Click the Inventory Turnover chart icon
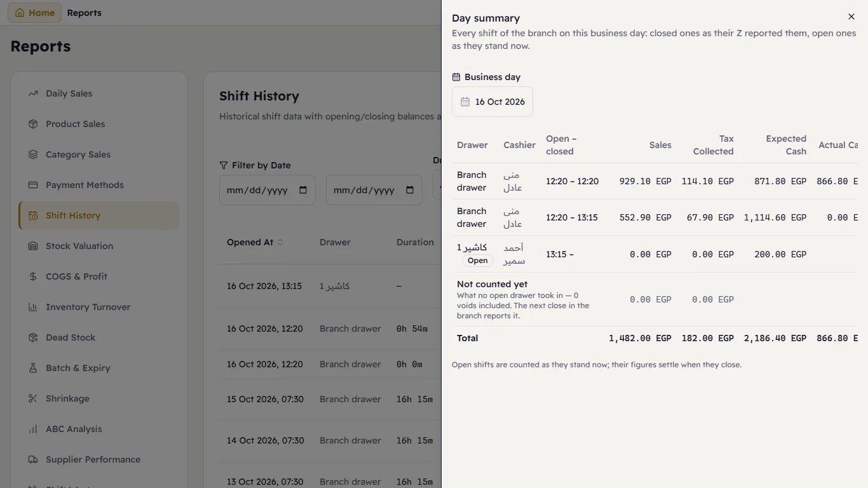This screenshot has height=488, width=868. [x=33, y=307]
